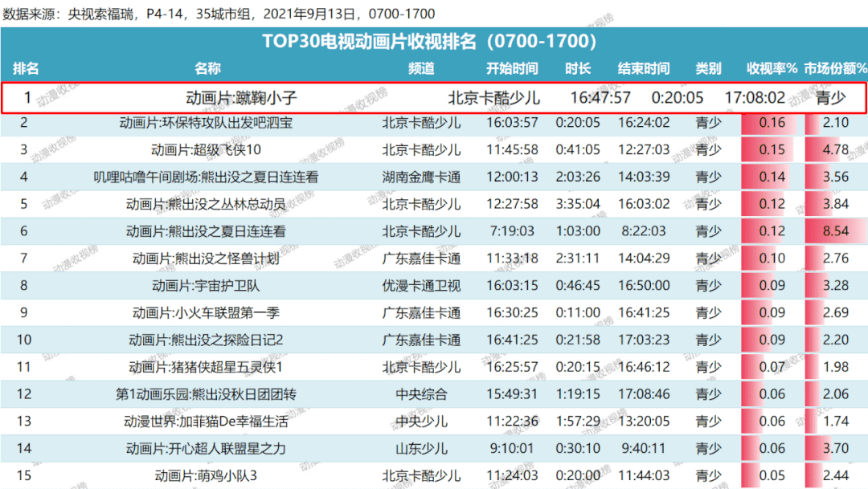Select the program name 动画片:蹴鞠小子
The image size is (868, 489).
point(241,99)
